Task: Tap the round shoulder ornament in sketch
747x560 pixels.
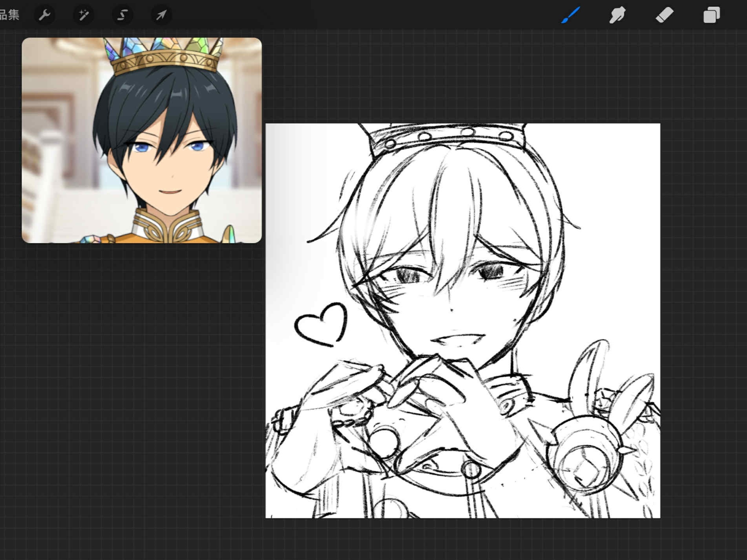Action: (584, 463)
